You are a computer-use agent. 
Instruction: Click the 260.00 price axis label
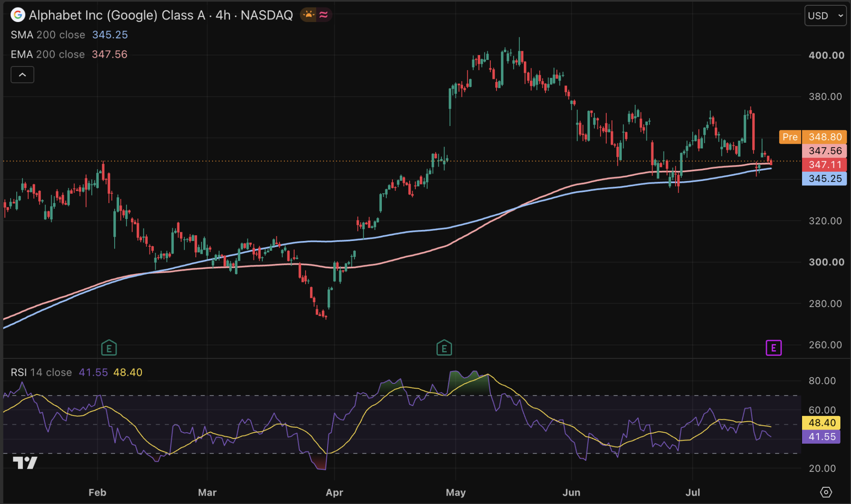coord(825,345)
